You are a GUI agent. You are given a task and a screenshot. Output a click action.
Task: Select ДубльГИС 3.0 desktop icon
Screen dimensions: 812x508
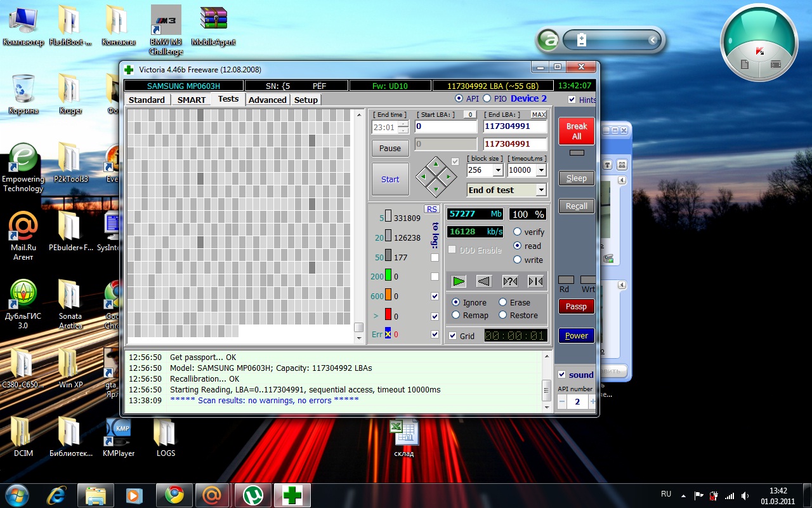click(23, 305)
